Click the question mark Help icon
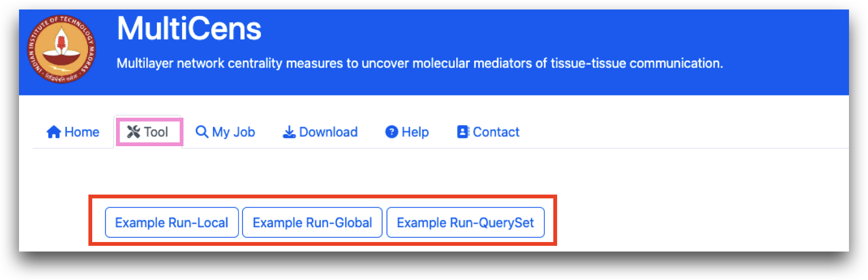This screenshot has width=868, height=280. [392, 132]
